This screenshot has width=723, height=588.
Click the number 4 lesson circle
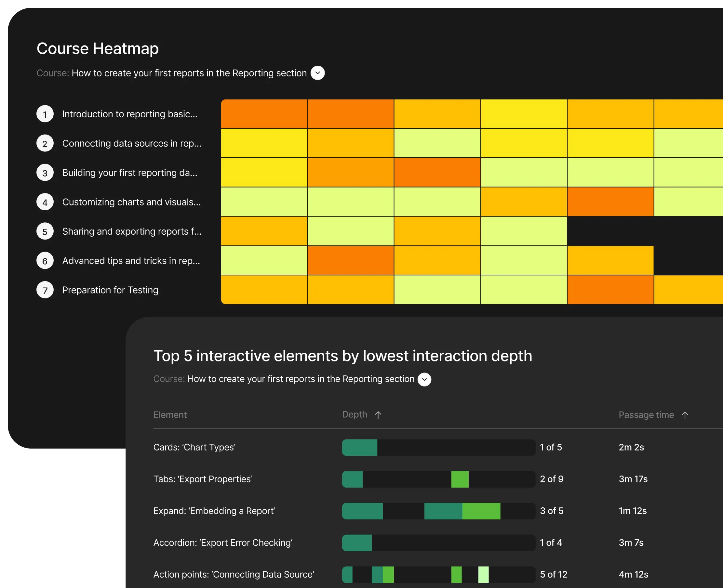coord(45,202)
